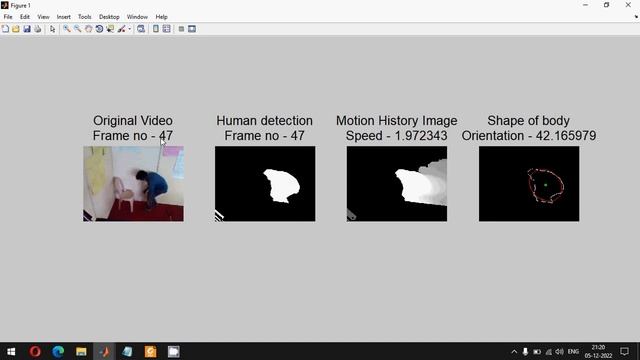The height and width of the screenshot is (360, 640).
Task: Open a file using the folder icon
Action: click(x=16, y=29)
